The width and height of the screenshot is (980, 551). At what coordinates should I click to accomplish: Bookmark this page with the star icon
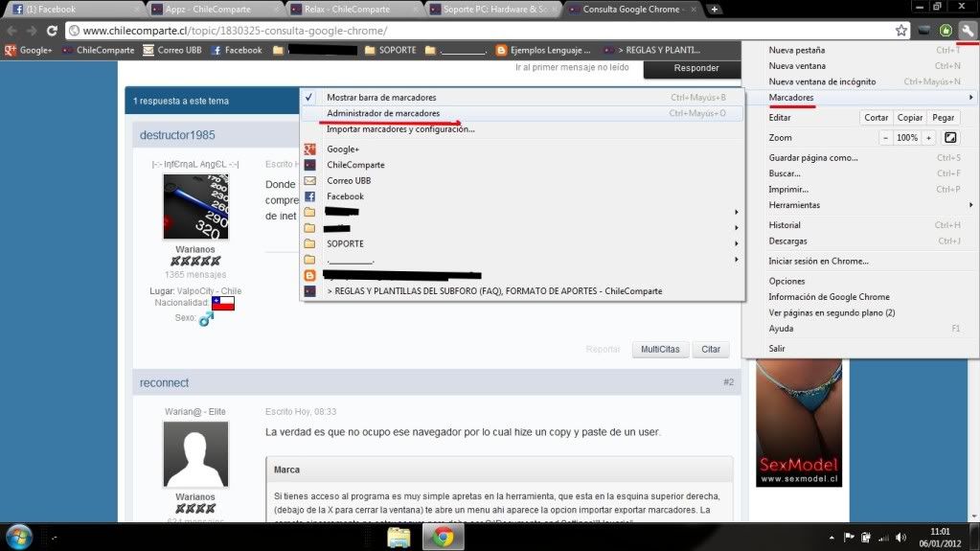tap(900, 30)
